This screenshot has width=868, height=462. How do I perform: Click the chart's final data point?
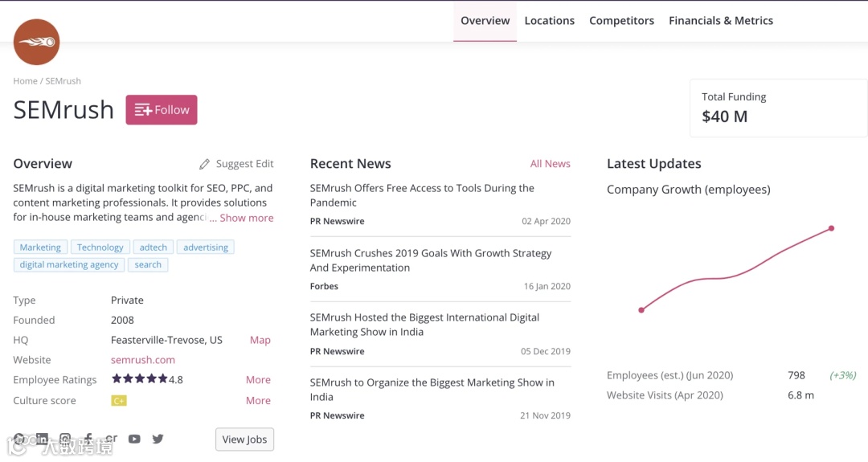[x=831, y=228]
